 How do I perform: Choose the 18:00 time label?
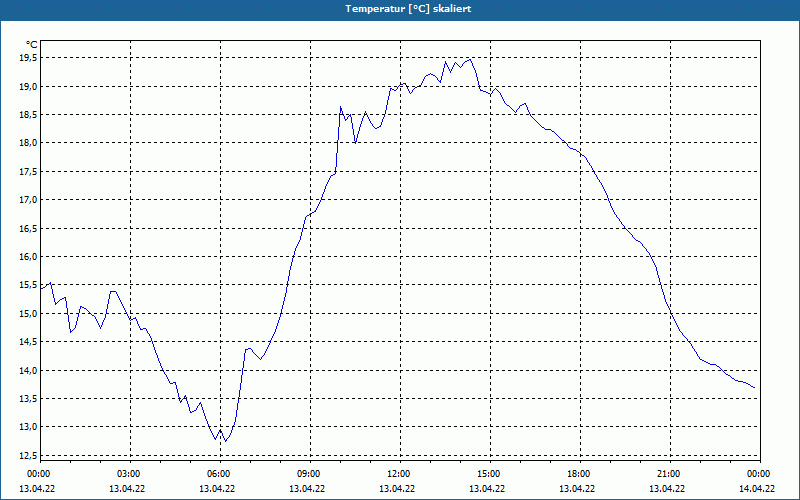(580, 474)
